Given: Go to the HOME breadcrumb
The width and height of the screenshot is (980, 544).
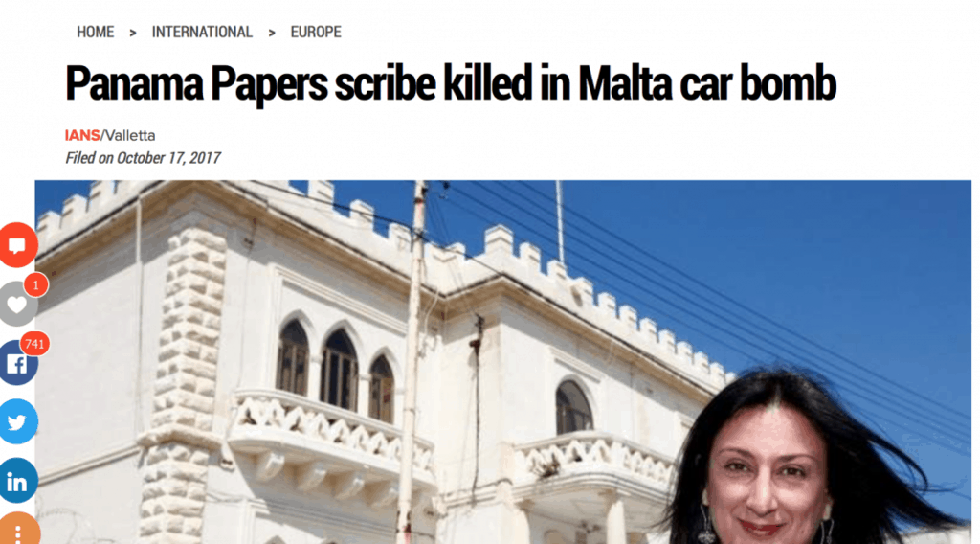Looking at the screenshot, I should [x=95, y=32].
